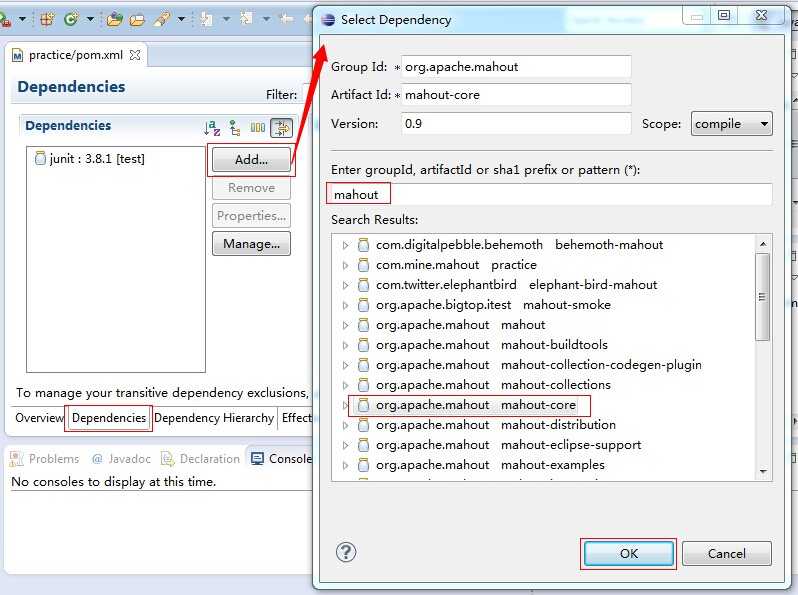The width and height of the screenshot is (798, 595).
Task: Confirm with the OK button
Action: tap(629, 553)
